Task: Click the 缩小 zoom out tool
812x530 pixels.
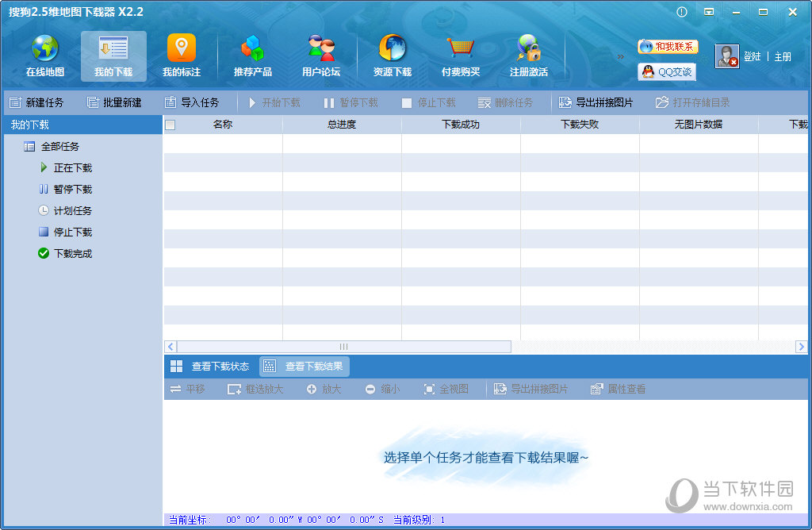Action: click(382, 389)
